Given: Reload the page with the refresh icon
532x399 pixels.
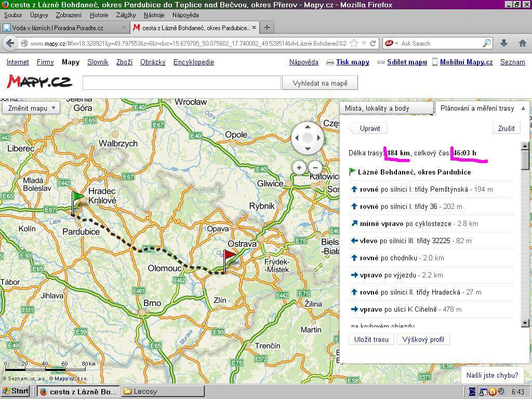Looking at the screenshot, I should (373, 43).
